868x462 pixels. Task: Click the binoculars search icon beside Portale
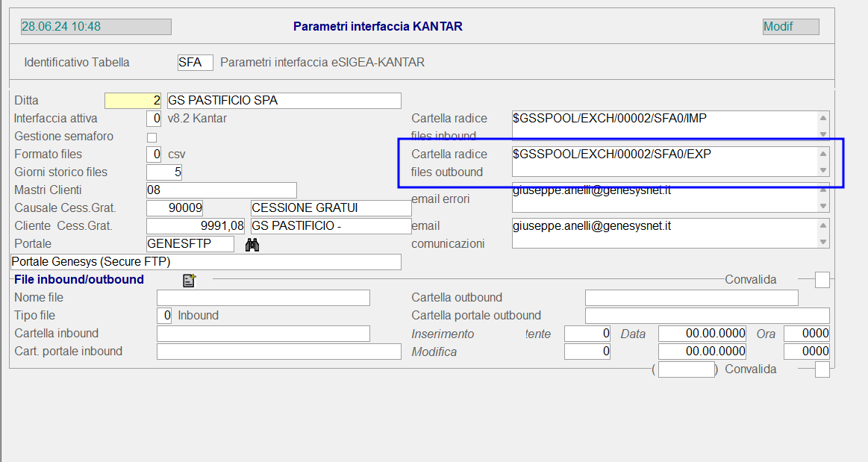click(252, 244)
